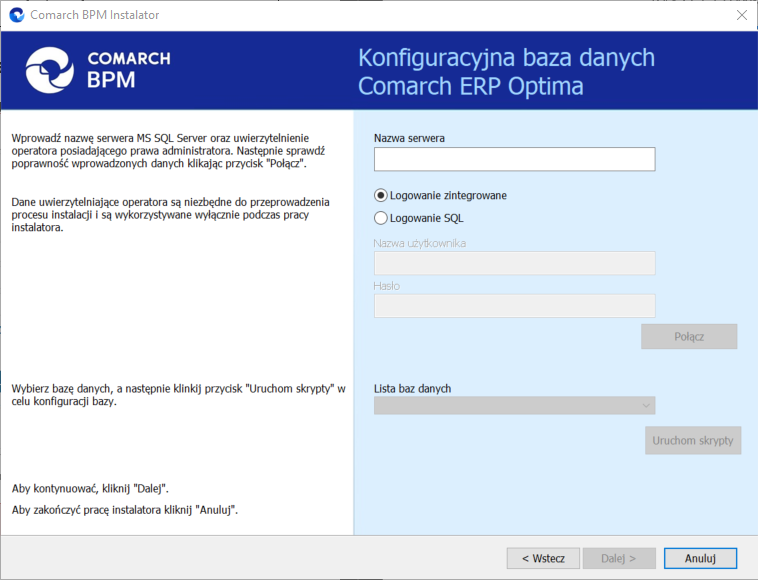Viewport: 758px width, 580px height.
Task: Click the Uruchom skrypty button
Action: coord(693,440)
